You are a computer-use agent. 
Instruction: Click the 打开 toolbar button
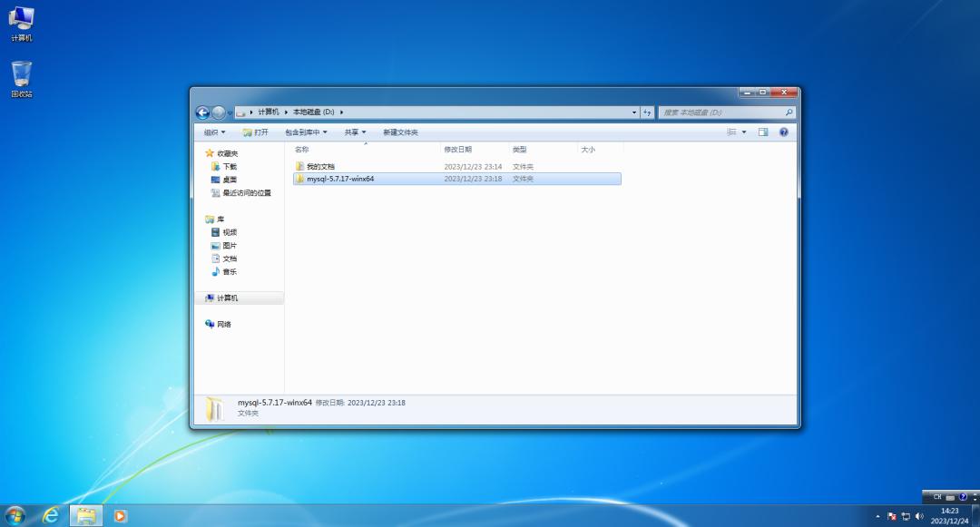tap(256, 132)
